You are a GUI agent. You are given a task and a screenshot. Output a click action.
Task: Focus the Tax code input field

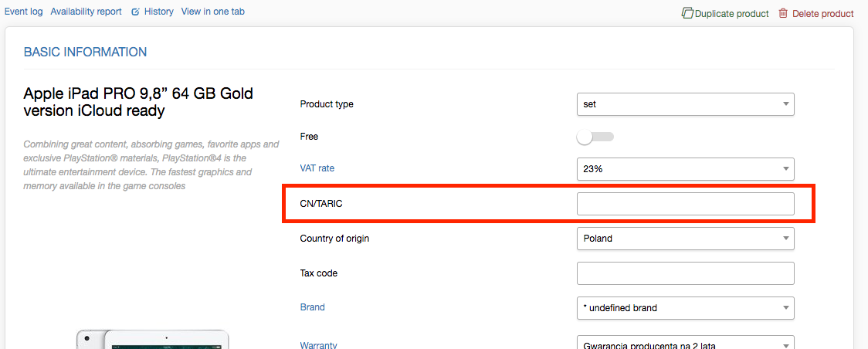pos(685,273)
